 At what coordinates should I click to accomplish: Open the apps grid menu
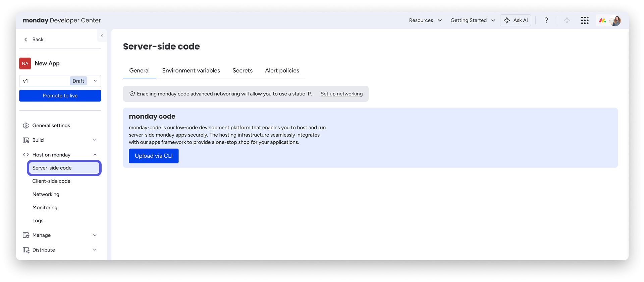coord(585,20)
